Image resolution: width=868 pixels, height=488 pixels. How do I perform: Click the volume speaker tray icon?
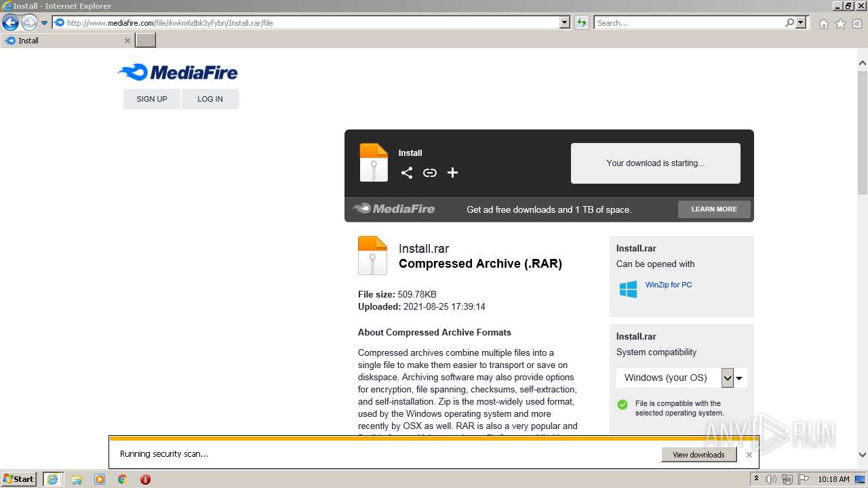[771, 479]
